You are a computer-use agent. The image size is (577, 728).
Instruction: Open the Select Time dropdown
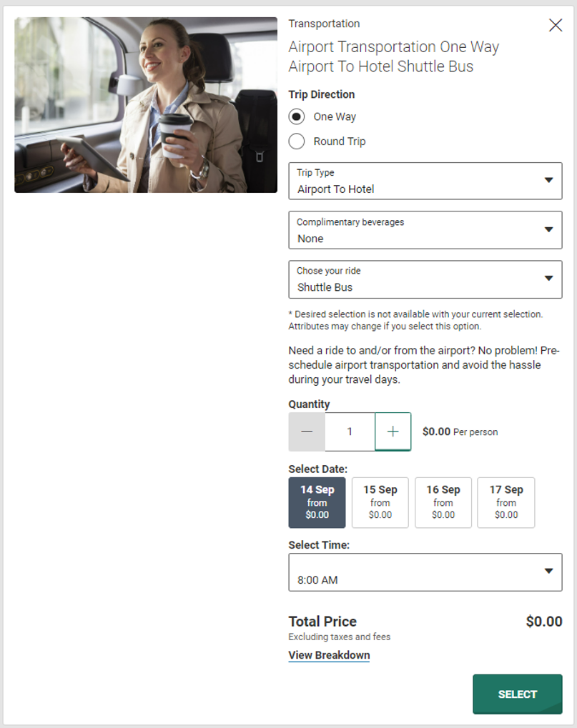425,572
